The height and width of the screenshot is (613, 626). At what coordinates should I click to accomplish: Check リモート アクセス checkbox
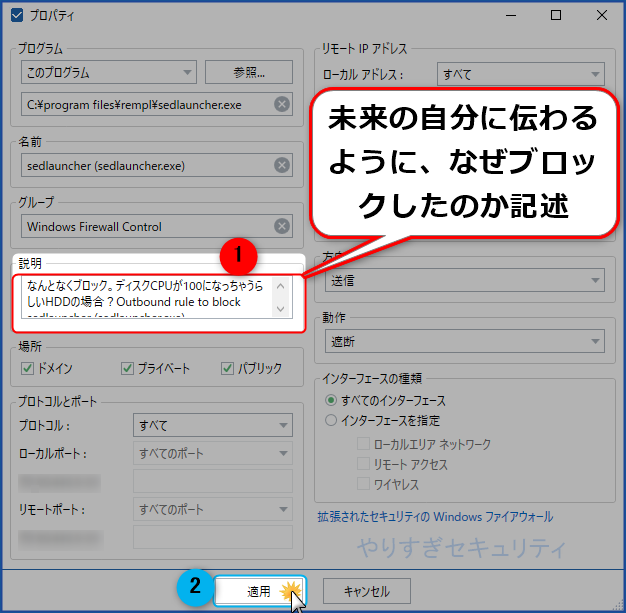point(363,464)
